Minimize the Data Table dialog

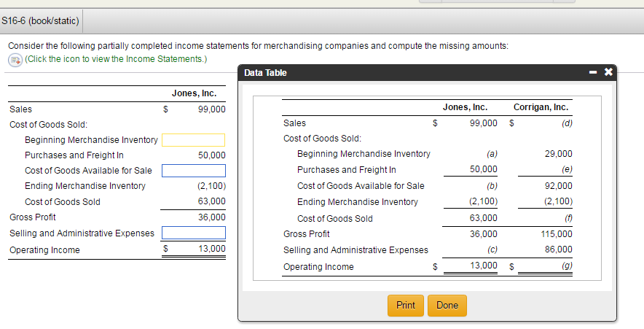(593, 72)
